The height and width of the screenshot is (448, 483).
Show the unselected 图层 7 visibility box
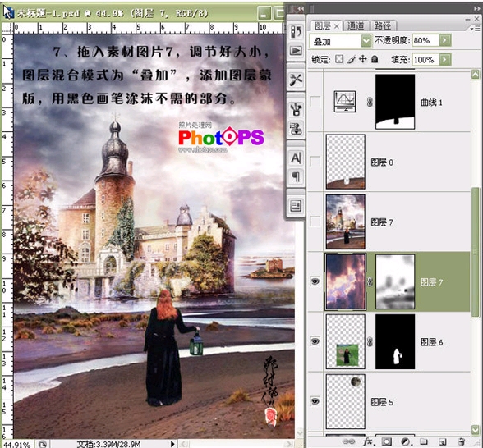315,222
